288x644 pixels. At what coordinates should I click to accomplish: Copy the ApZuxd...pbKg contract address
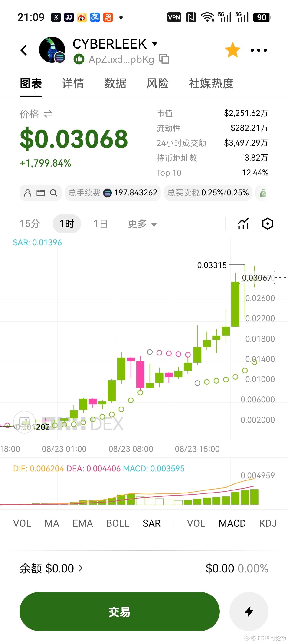164,59
